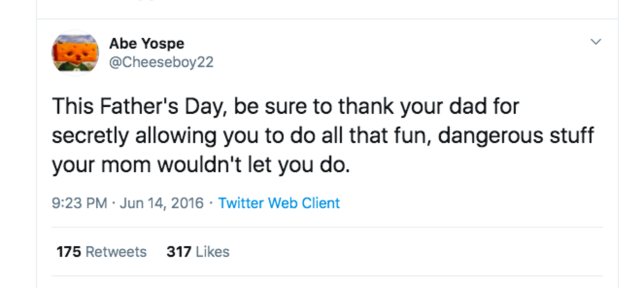Select the word Likes label
644x288 pixels.
213,252
